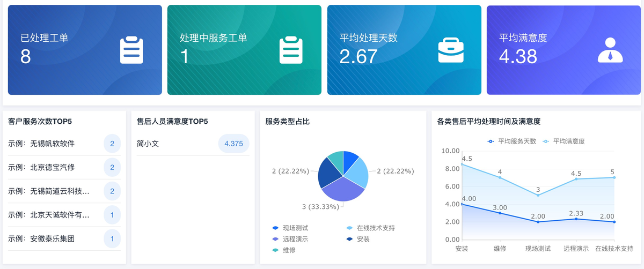Click the satisfaction data point labeled 3
Viewport: 644px width, 269px height.
[538, 195]
